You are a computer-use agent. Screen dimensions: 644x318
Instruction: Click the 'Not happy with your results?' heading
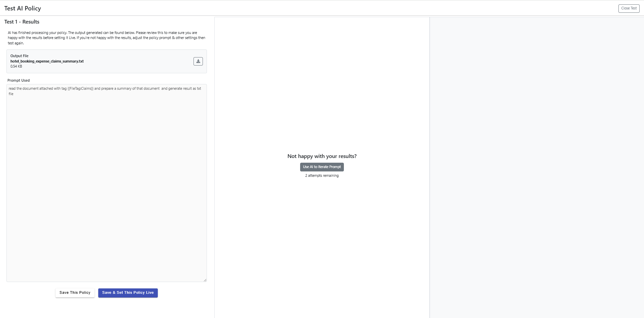pyautogui.click(x=322, y=156)
